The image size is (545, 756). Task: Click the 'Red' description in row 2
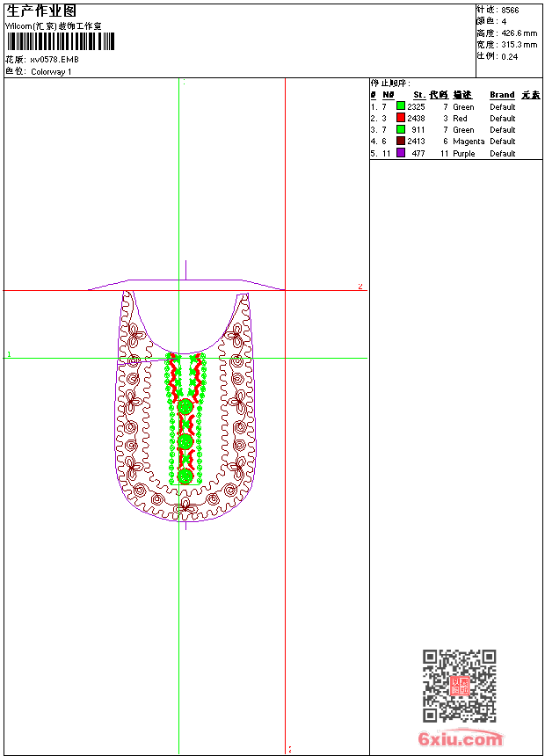click(x=460, y=118)
